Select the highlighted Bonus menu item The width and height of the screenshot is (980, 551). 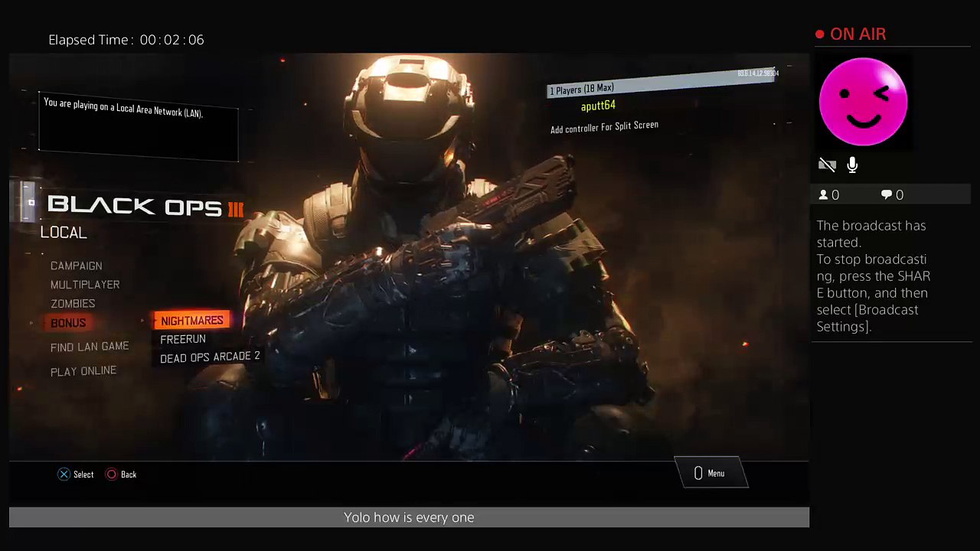tap(68, 323)
